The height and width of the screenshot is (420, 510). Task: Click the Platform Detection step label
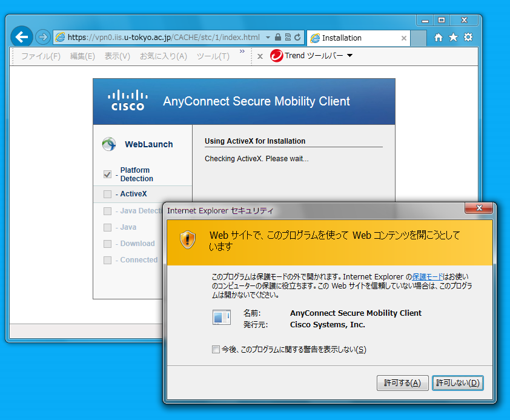click(137, 175)
